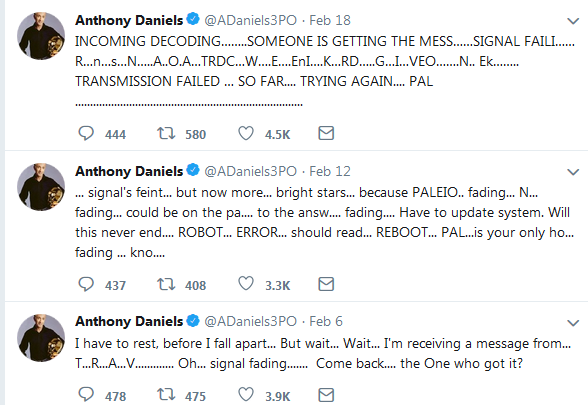Image resolution: width=588 pixels, height=405 pixels.
Task: Open dropdown chevron on Feb 6 tweet
Action: [573, 323]
